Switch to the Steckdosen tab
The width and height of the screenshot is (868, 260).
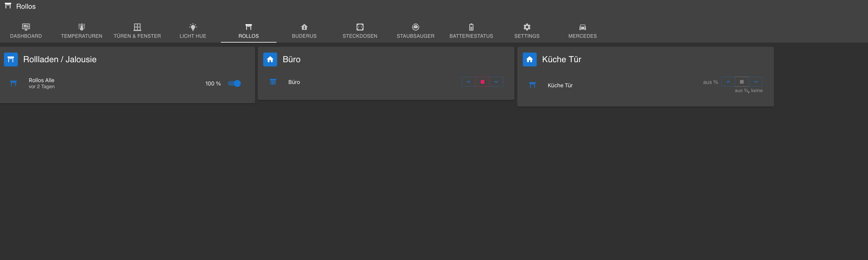[x=360, y=30]
